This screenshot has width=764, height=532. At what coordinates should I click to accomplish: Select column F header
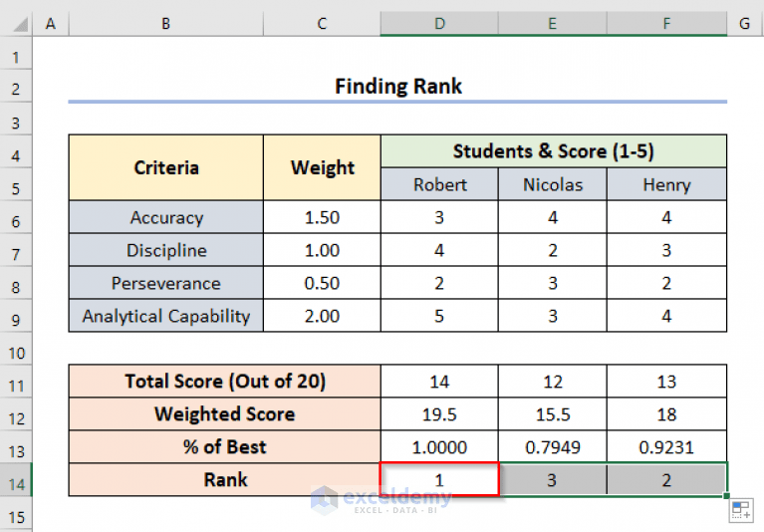[667, 23]
